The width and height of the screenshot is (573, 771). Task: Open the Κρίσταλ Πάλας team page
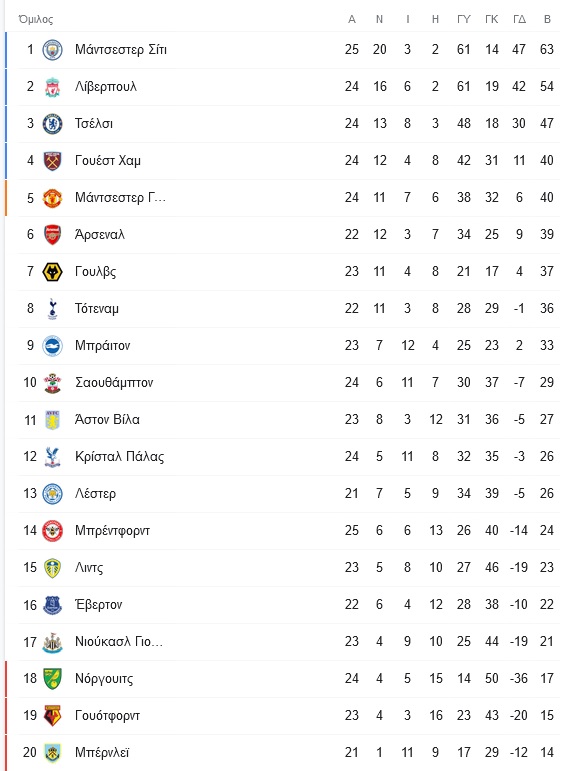[120, 456]
